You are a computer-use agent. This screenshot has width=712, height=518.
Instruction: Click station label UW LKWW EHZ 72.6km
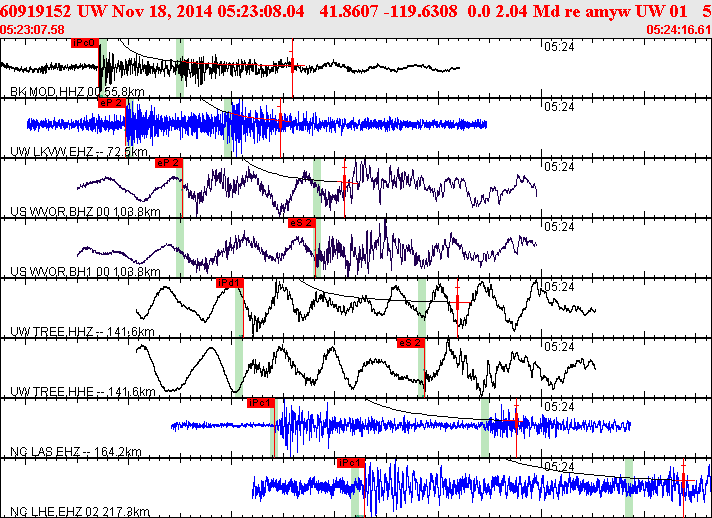click(79, 152)
